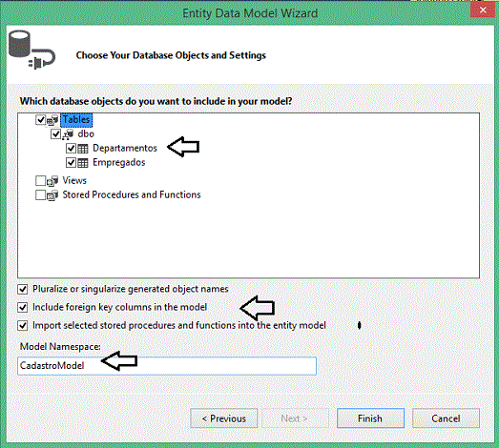Toggle Pluralize or singularize generated object names
Screen dimensions: 499x448
coord(23,289)
